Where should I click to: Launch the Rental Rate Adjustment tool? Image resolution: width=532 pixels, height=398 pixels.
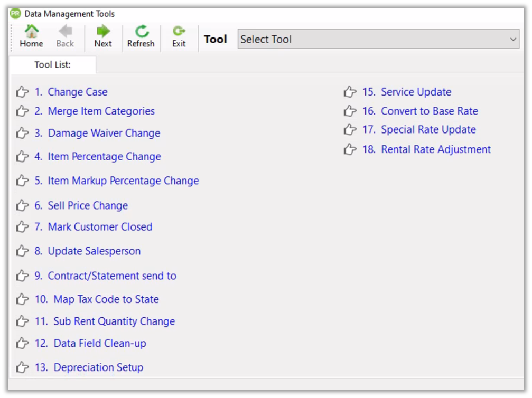tap(435, 150)
